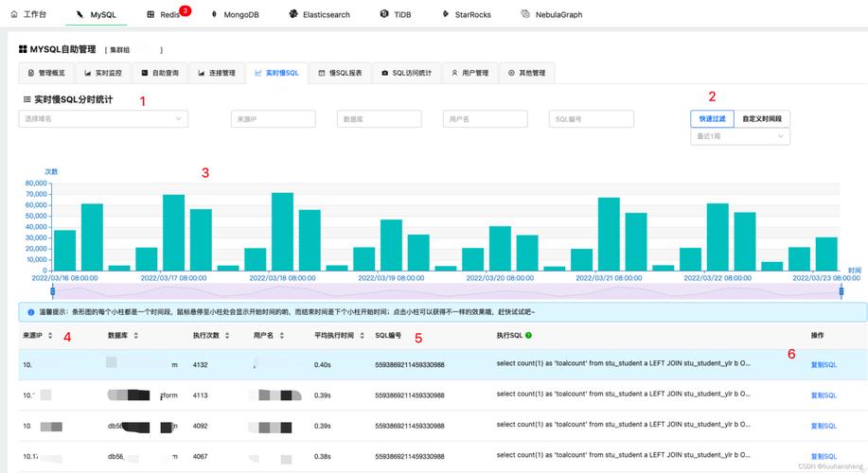Click the chart bar at 2022/03/18 08:00:00
The image size is (868, 473).
[x=282, y=232]
